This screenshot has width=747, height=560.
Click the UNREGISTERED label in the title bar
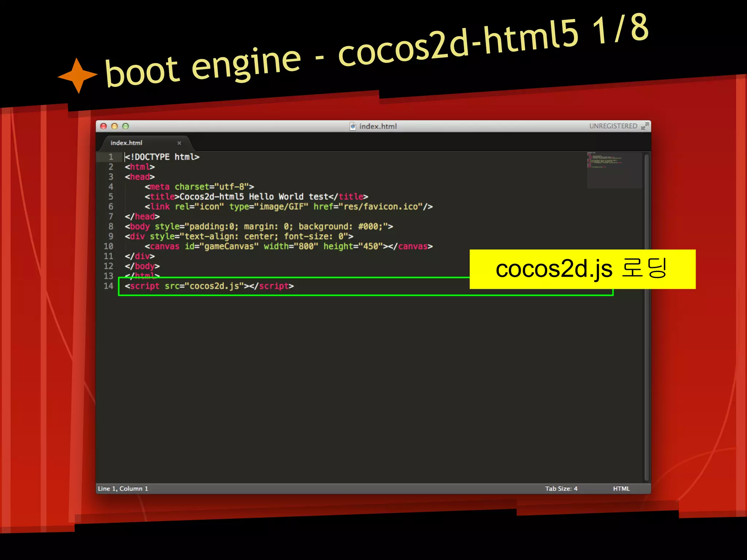[613, 126]
